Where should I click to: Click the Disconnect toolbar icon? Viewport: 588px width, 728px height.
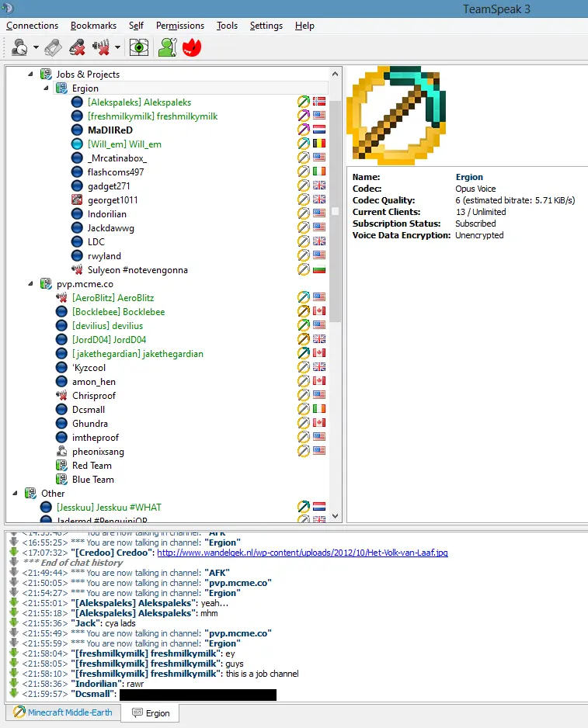click(x=53, y=47)
